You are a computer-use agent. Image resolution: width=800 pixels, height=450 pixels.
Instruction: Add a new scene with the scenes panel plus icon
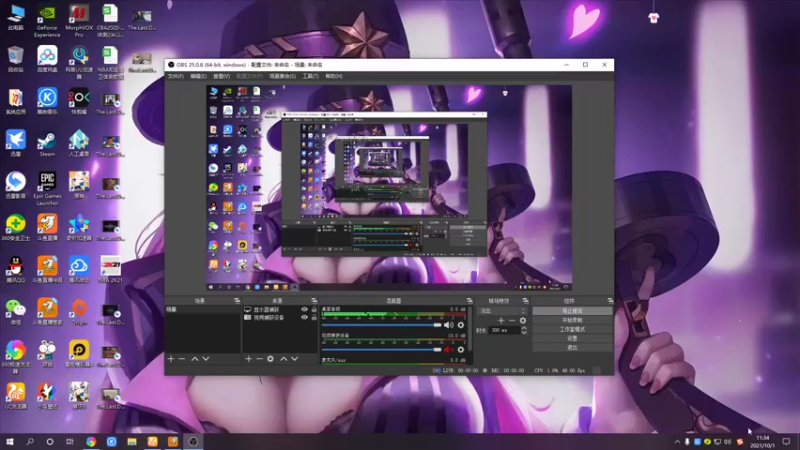click(x=171, y=359)
